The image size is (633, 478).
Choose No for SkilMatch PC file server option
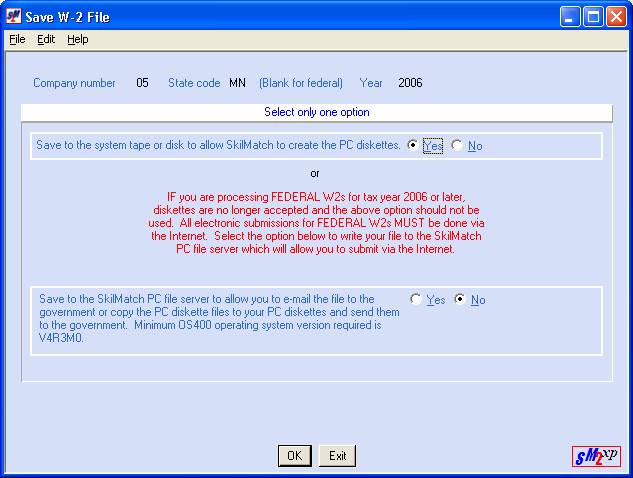(x=460, y=300)
